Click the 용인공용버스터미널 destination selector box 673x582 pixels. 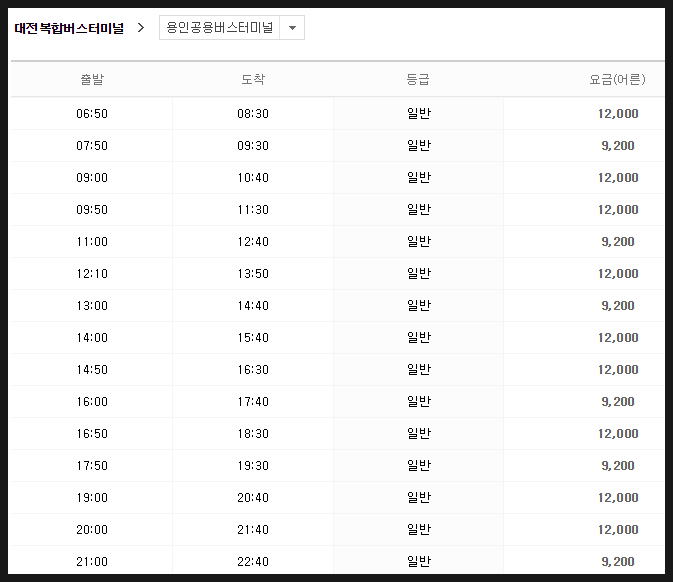pos(232,28)
